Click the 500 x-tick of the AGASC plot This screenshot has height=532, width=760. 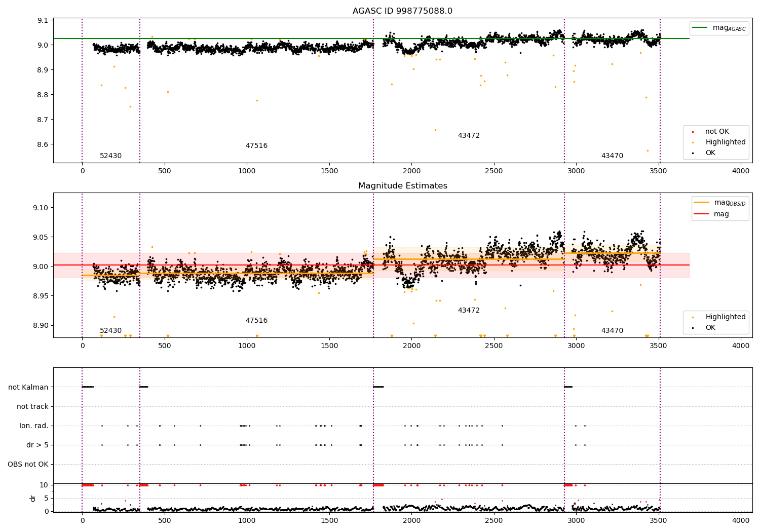(164, 171)
